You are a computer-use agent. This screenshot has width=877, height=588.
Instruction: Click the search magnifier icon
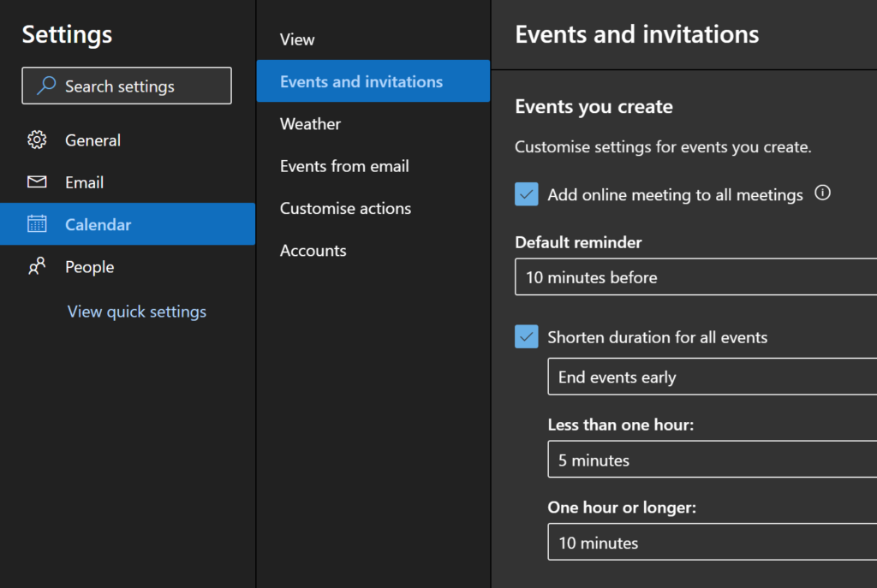pos(46,86)
